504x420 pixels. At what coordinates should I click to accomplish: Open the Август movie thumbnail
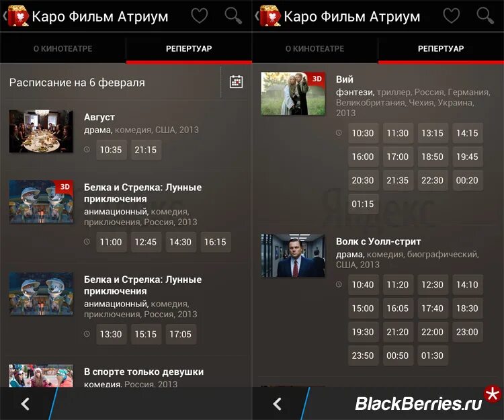point(41,131)
